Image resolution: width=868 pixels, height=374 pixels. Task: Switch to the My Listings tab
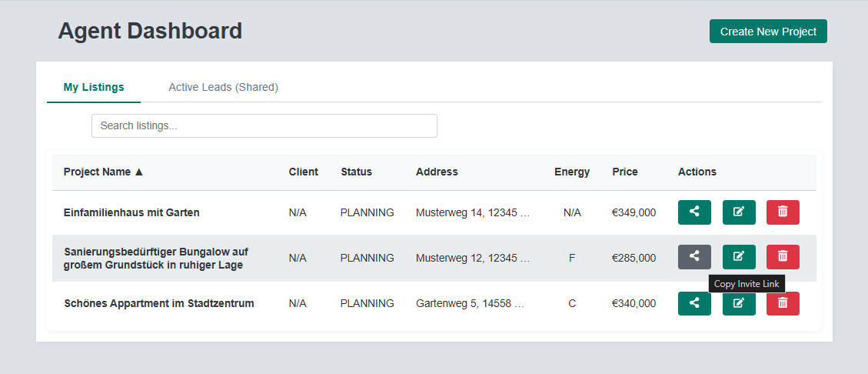pos(94,87)
